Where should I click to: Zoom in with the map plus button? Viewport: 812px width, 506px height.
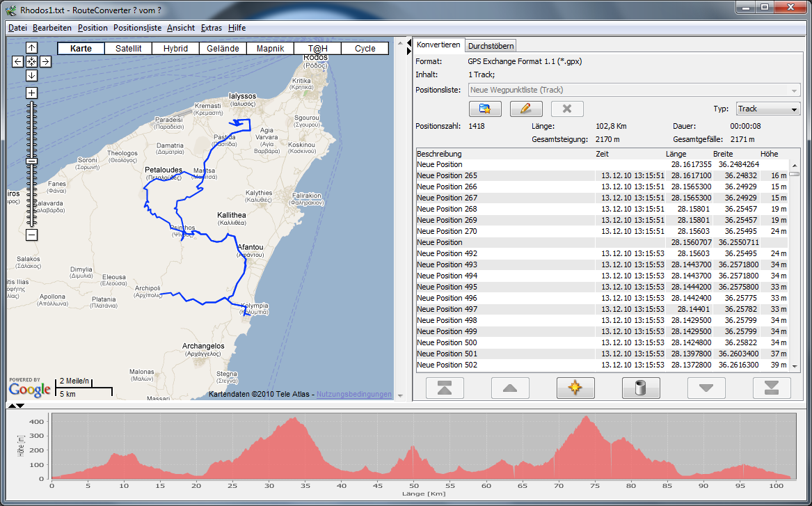pyautogui.click(x=32, y=93)
